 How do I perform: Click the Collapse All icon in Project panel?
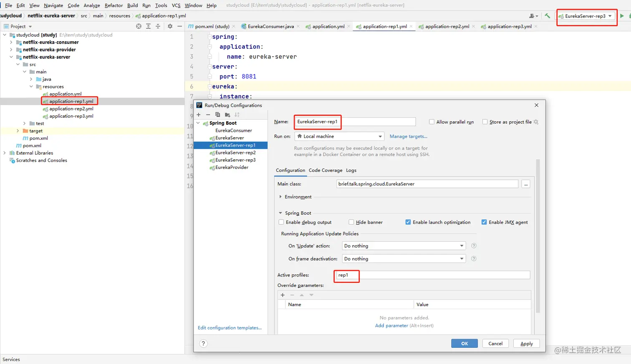coord(158,26)
